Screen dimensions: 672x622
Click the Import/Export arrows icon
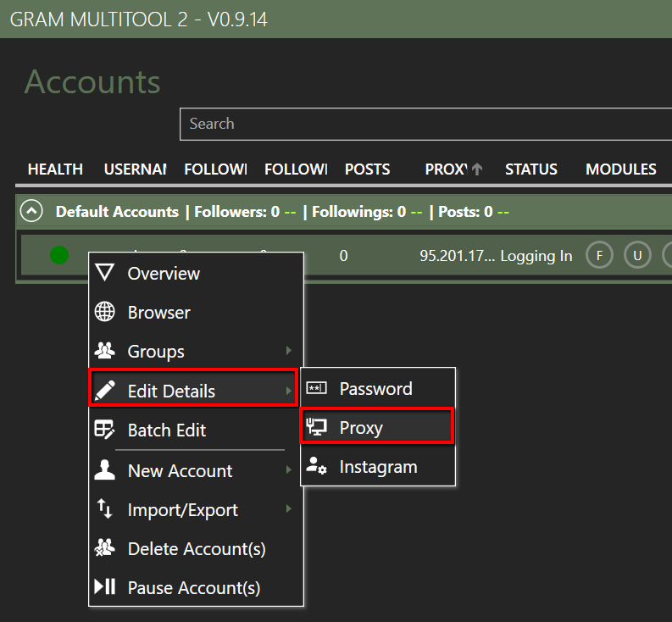(104, 508)
